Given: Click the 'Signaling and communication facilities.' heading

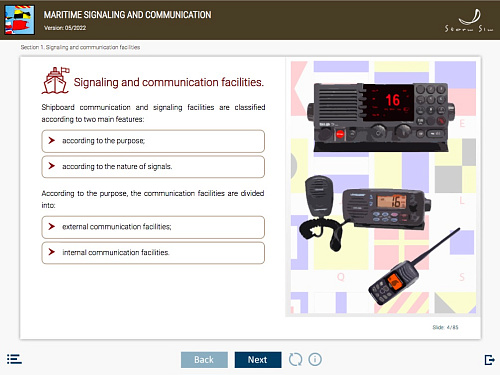Looking at the screenshot, I should 169,82.
